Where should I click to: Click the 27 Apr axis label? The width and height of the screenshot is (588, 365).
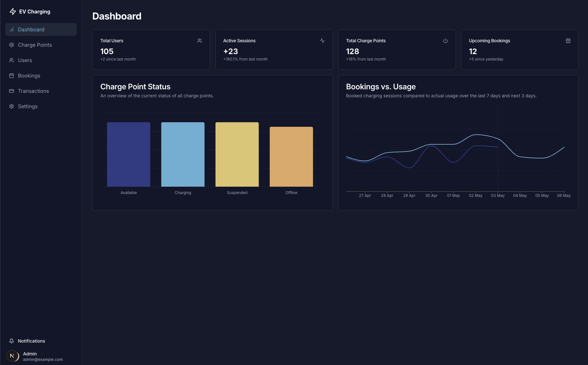pyautogui.click(x=365, y=196)
